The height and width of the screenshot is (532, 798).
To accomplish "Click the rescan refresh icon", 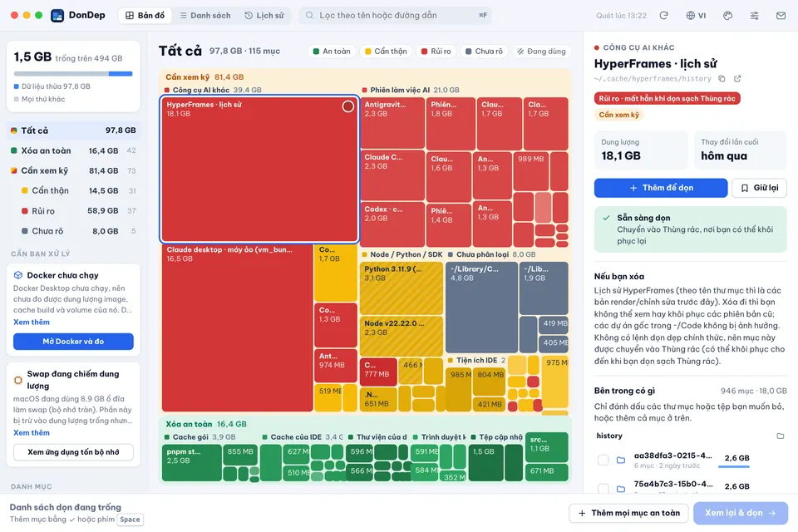I will 663,15.
